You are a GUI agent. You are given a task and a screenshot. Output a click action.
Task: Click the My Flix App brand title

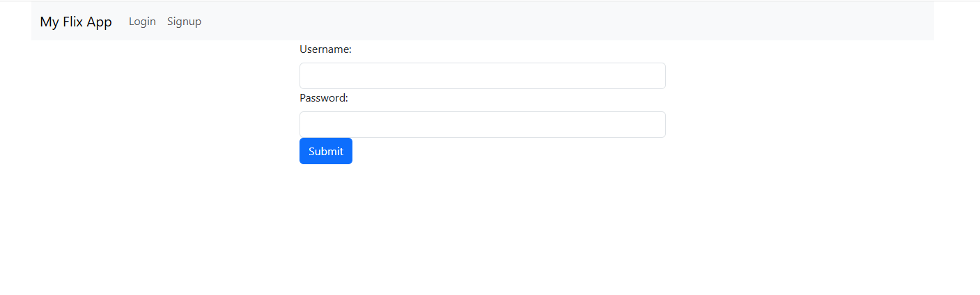[76, 22]
